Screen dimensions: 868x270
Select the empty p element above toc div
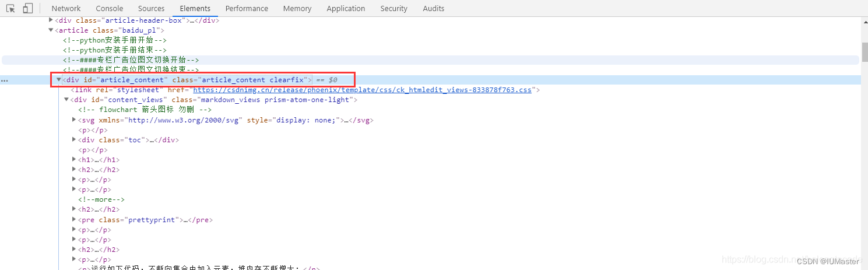[x=93, y=130]
